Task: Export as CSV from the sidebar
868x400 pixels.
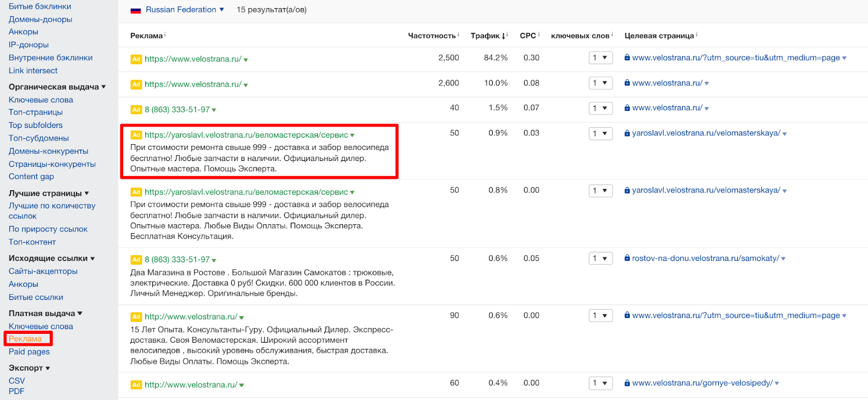Action: 17,380
